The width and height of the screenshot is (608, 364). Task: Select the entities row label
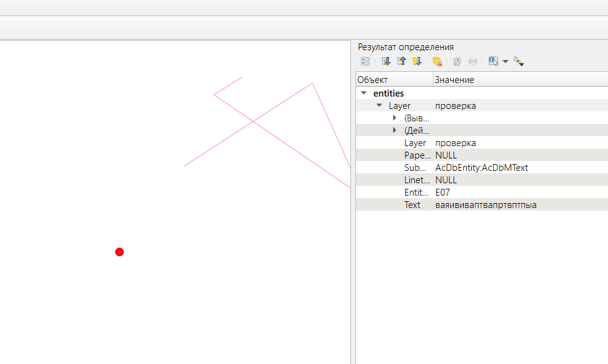[389, 93]
